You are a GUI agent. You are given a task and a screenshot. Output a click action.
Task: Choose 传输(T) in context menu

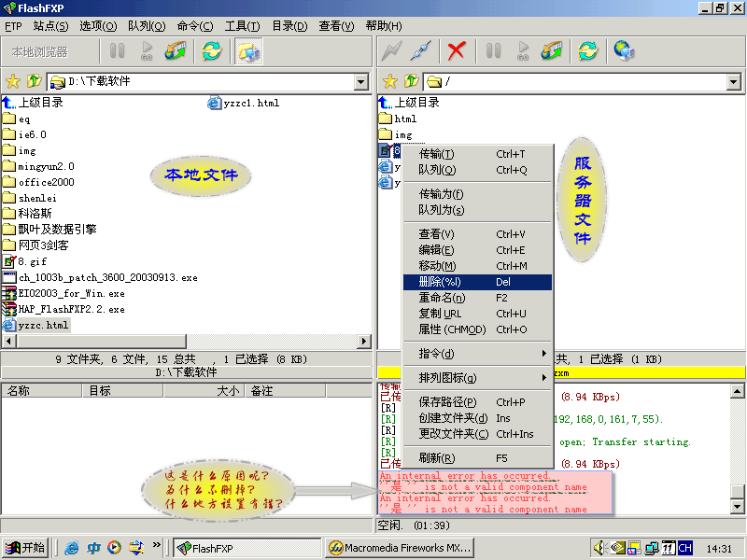[x=477, y=154]
